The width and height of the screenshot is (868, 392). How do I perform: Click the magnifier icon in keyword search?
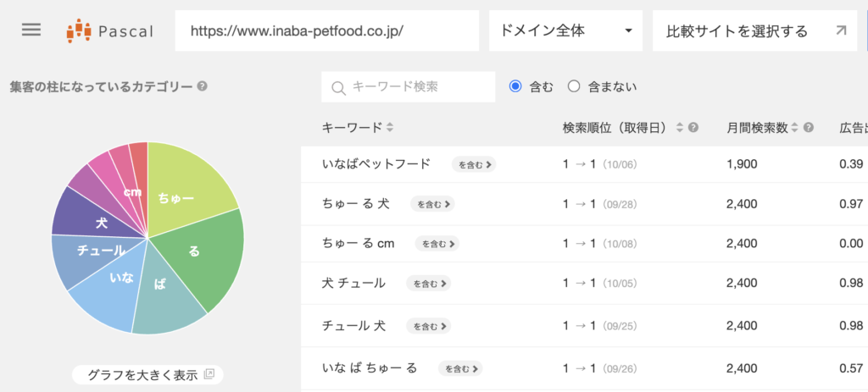(x=338, y=87)
